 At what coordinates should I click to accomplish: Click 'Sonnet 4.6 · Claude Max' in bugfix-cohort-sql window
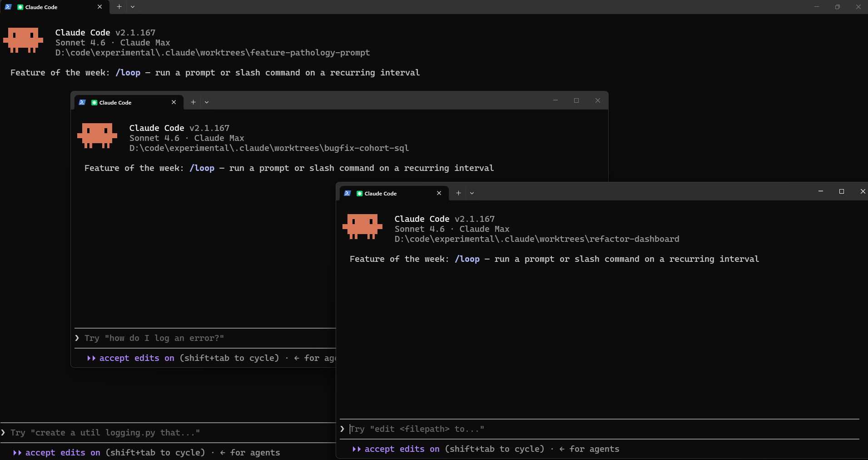point(187,138)
